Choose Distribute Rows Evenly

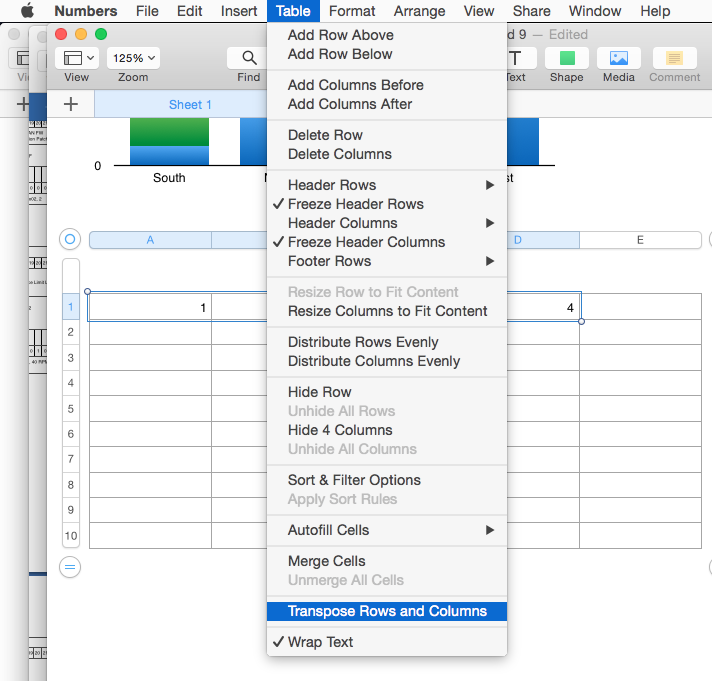(387, 342)
